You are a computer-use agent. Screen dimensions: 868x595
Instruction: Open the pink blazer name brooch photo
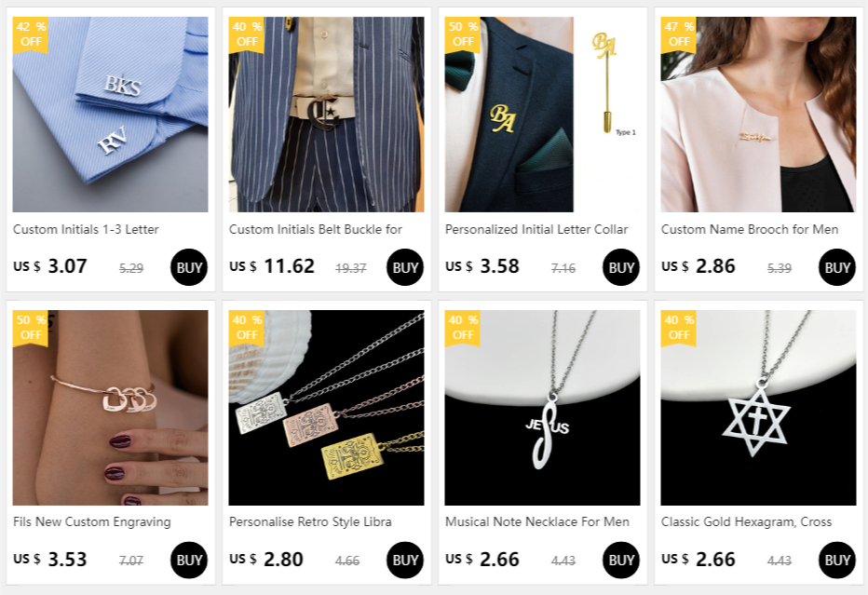[758, 114]
